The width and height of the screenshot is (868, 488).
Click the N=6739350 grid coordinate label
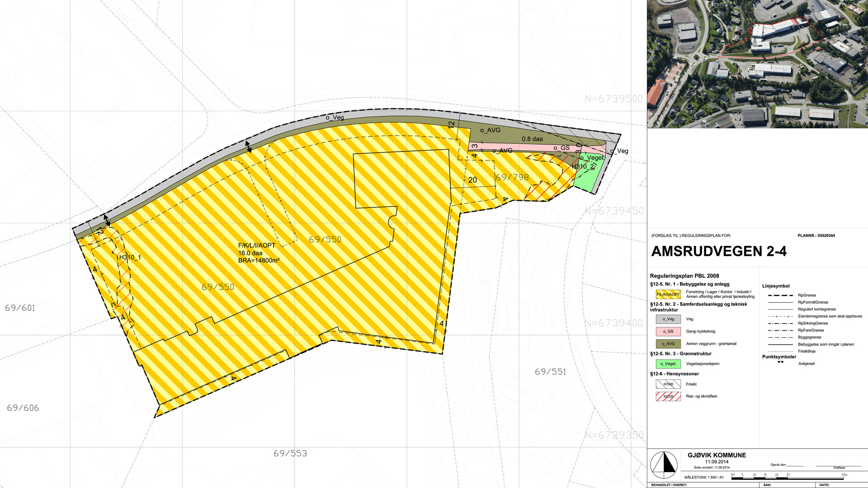(614, 435)
